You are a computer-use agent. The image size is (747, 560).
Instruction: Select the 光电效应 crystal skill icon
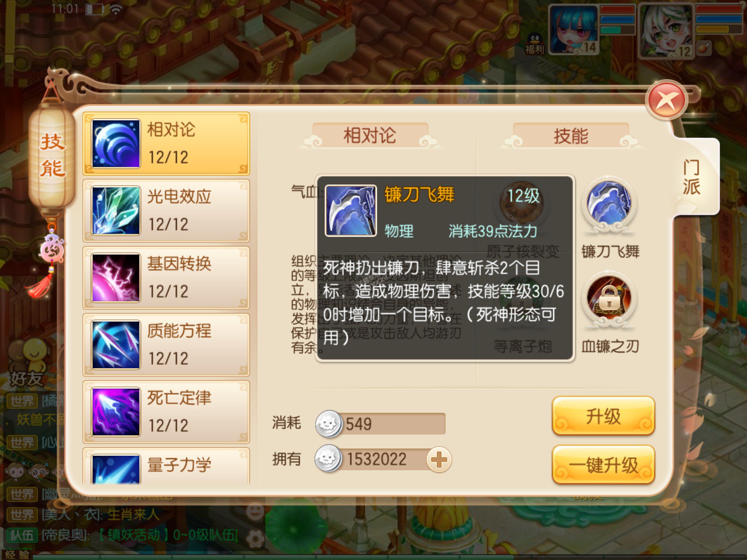point(116,210)
